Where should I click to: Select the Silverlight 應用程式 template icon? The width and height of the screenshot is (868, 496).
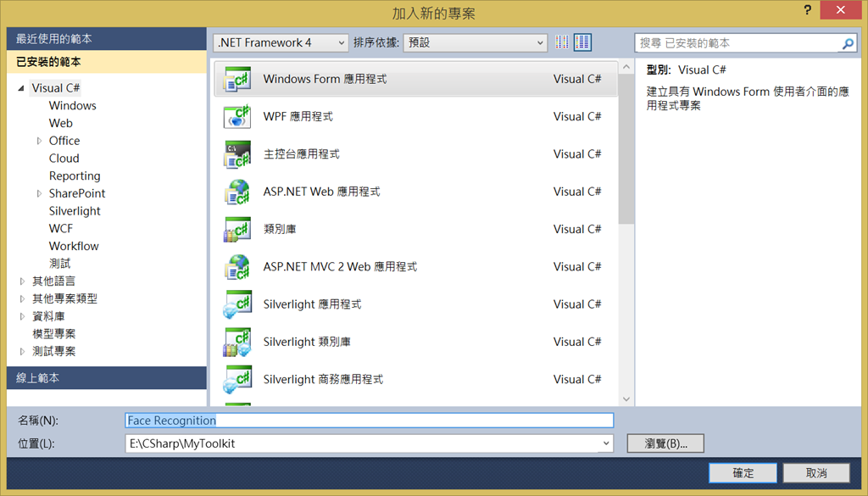tap(237, 304)
